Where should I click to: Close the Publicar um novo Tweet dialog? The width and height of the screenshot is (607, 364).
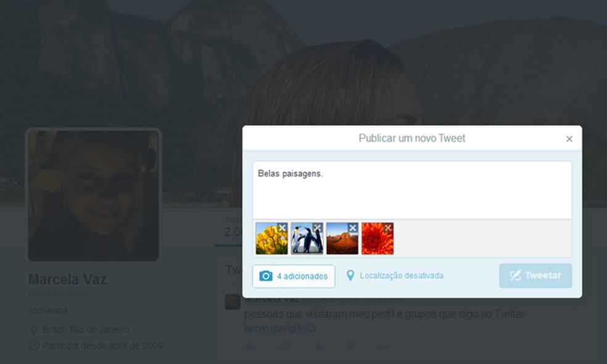(569, 139)
